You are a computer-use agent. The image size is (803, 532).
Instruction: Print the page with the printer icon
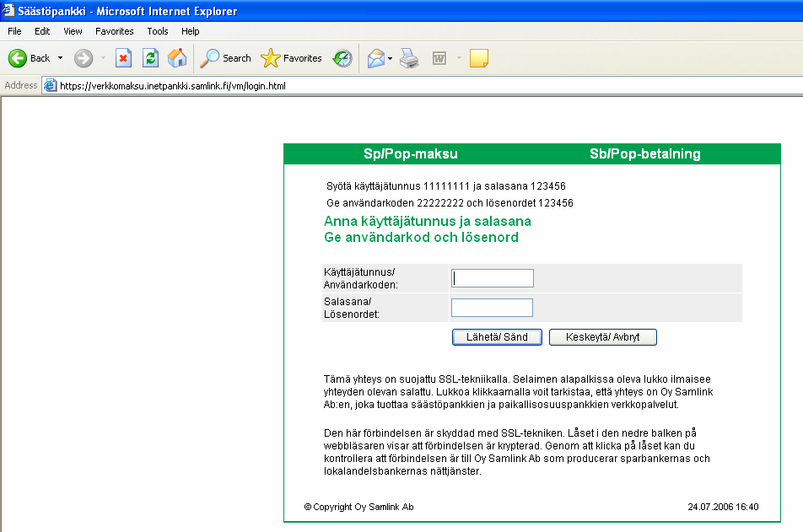[409, 58]
